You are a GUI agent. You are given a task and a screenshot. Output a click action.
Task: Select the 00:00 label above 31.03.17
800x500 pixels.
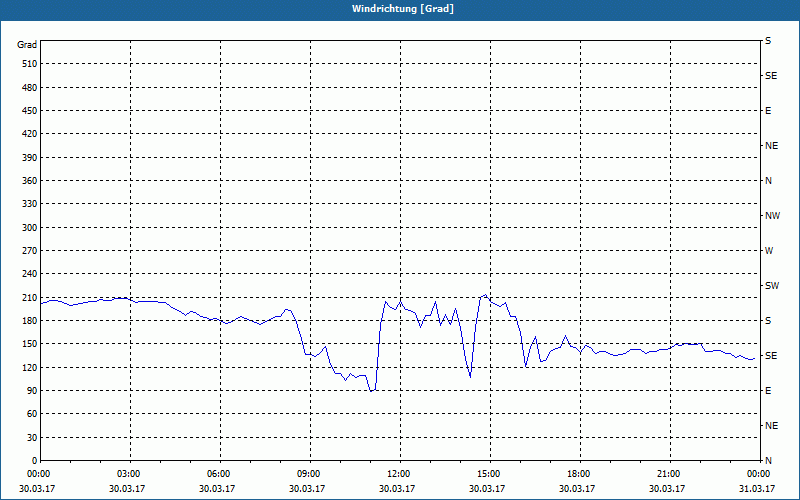tap(758, 474)
